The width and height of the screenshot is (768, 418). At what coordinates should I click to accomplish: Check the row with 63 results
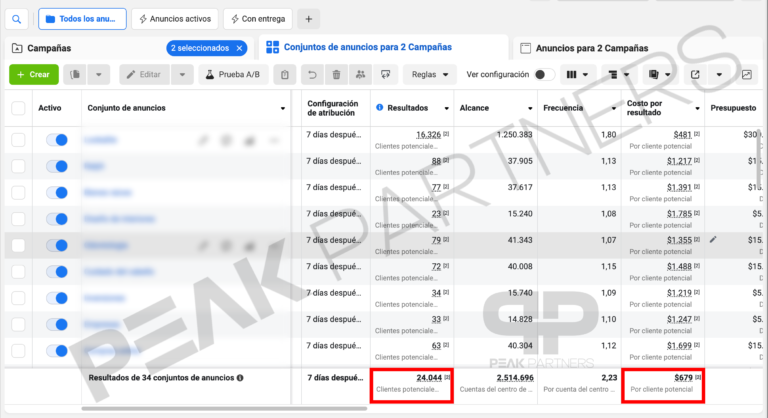[18, 351]
